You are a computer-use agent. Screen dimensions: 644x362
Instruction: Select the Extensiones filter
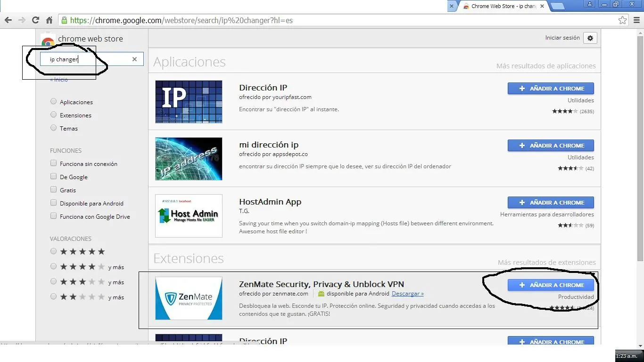coord(54,115)
